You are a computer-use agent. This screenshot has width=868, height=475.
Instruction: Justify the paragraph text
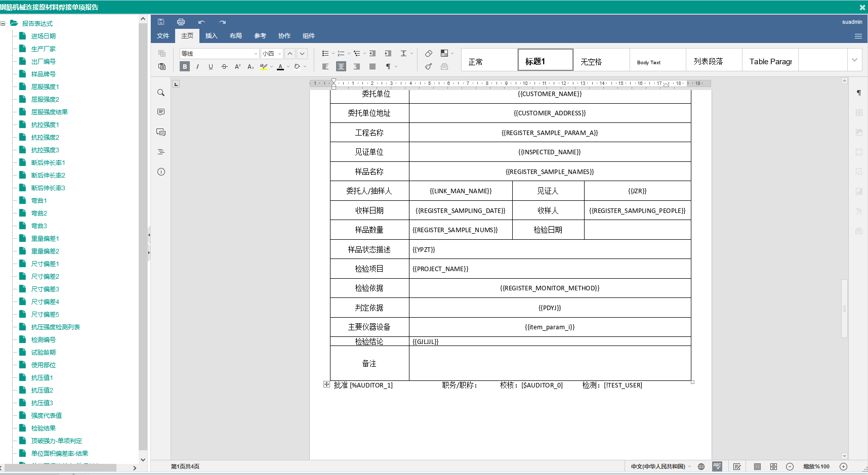click(x=373, y=66)
